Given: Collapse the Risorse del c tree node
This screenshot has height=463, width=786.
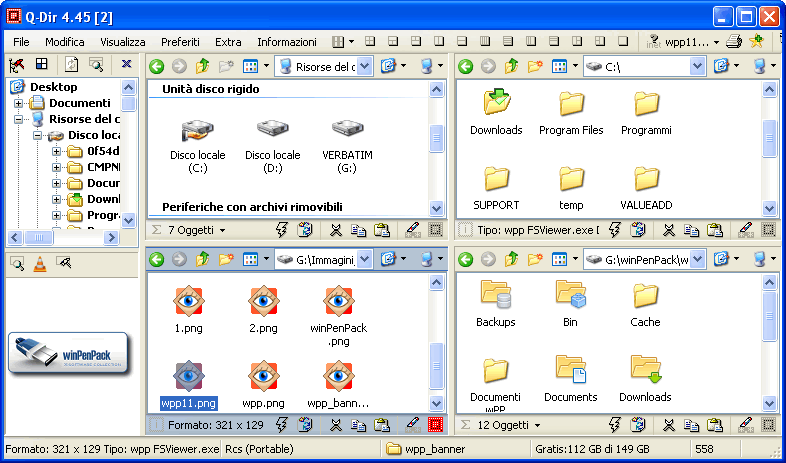Looking at the screenshot, I should [18, 119].
